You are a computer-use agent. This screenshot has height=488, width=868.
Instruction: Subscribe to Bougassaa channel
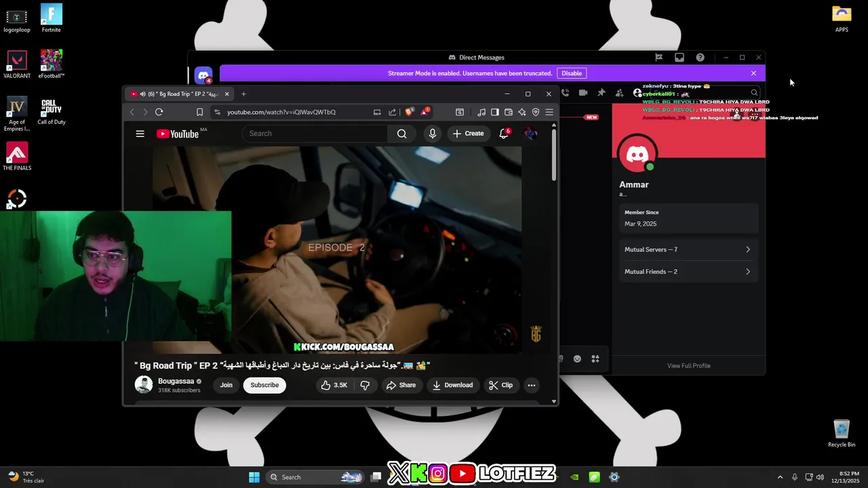pyautogui.click(x=264, y=385)
